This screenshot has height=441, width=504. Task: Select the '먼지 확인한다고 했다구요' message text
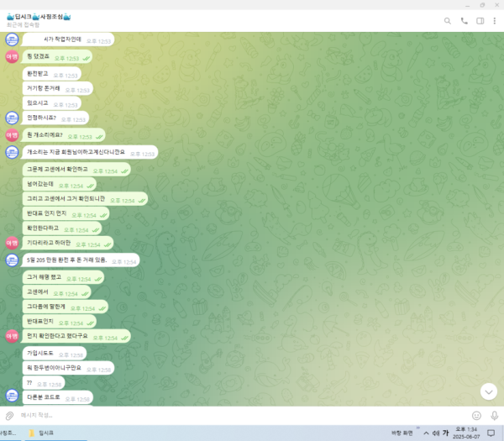57,336
